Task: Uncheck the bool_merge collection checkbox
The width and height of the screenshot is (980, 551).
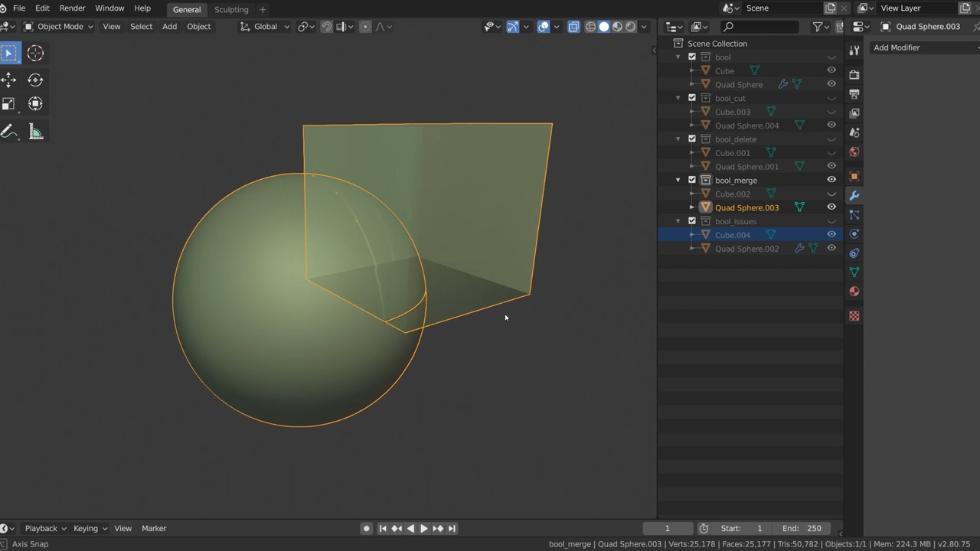Action: [x=692, y=181]
